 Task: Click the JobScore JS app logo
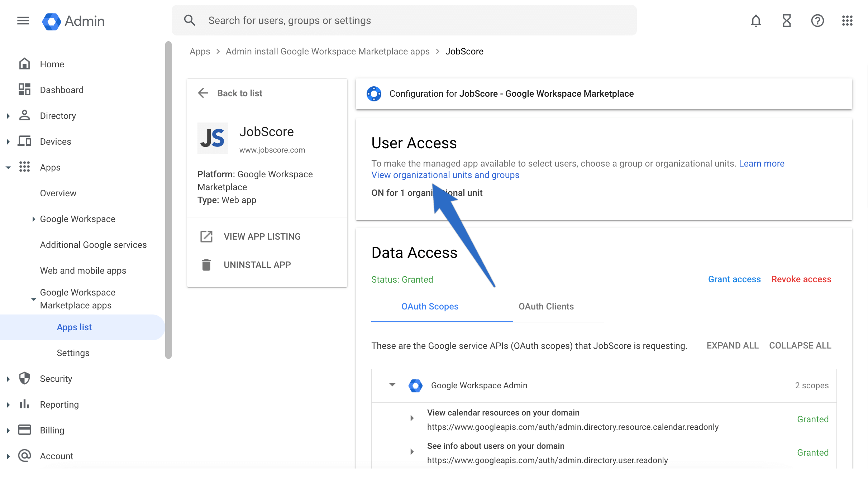click(x=213, y=138)
